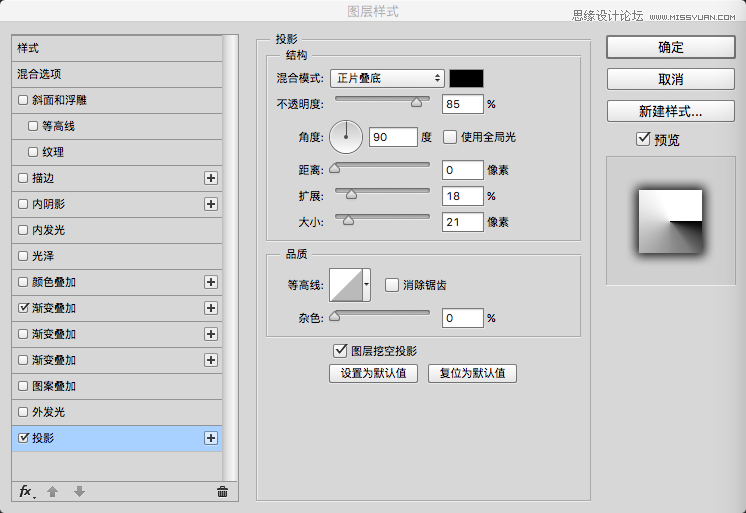Click the 不透明度 field showing 85
The height and width of the screenshot is (513, 746).
click(x=463, y=104)
